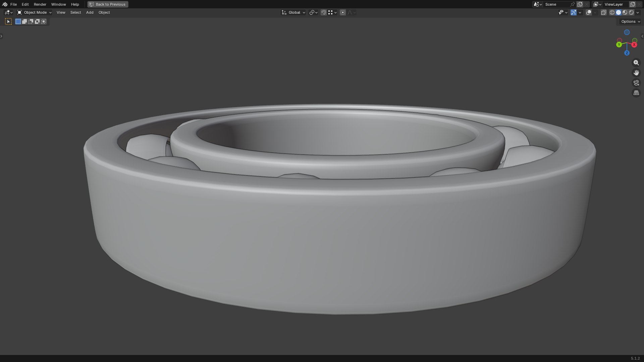Click the add view layer icon
The image size is (644, 362).
coord(633,4)
